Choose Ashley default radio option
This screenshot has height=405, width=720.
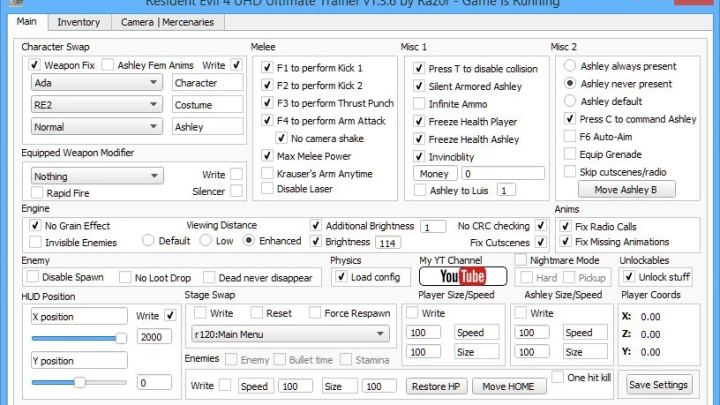pyautogui.click(x=570, y=101)
